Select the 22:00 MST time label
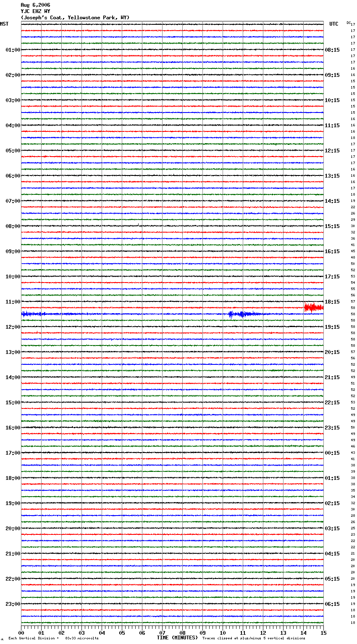Screen dimensions: 357x644 click(13, 579)
